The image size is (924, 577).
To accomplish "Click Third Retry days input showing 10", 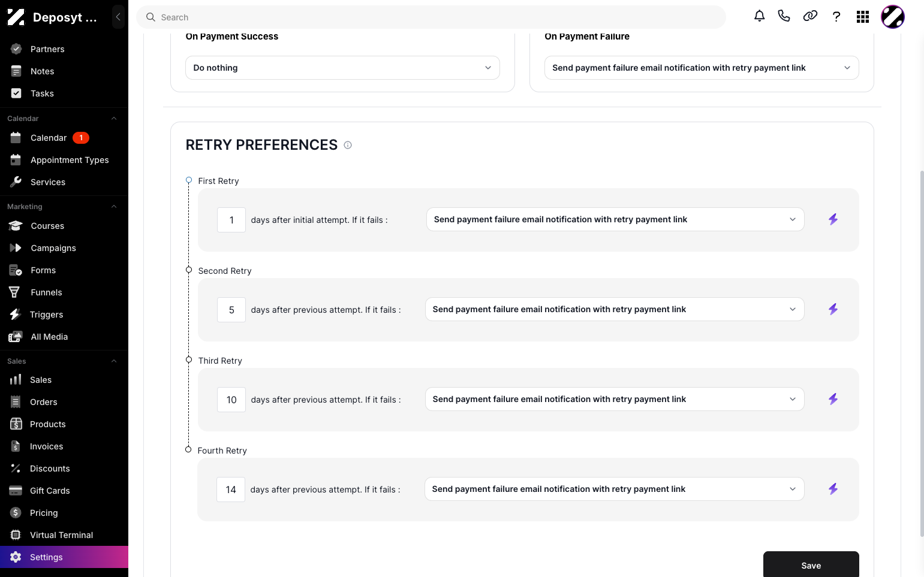I will (231, 400).
